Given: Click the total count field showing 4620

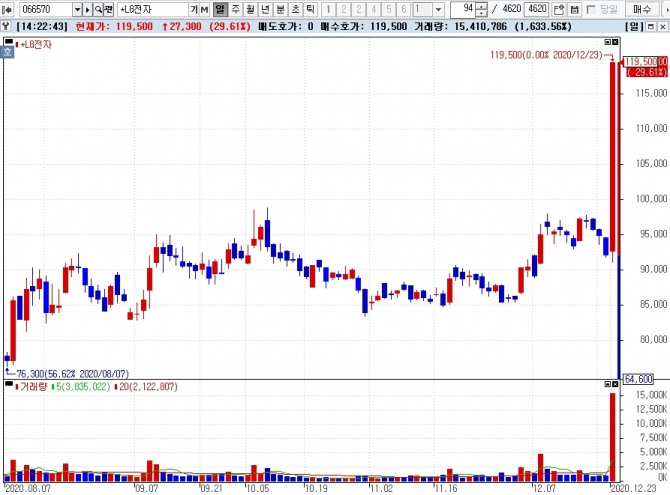Looking at the screenshot, I should pyautogui.click(x=537, y=9).
